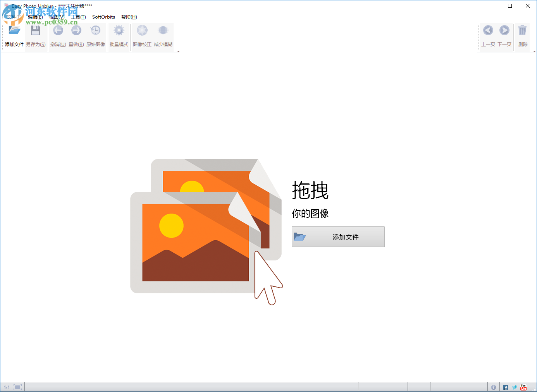Image resolution: width=537 pixels, height=392 pixels.
Task: Select the 图像校正 (Image Correction) tool
Action: tap(142, 30)
